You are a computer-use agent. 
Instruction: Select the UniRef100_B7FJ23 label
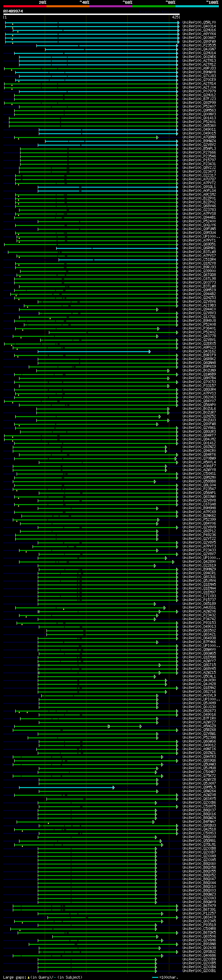pyautogui.click(x=199, y=99)
